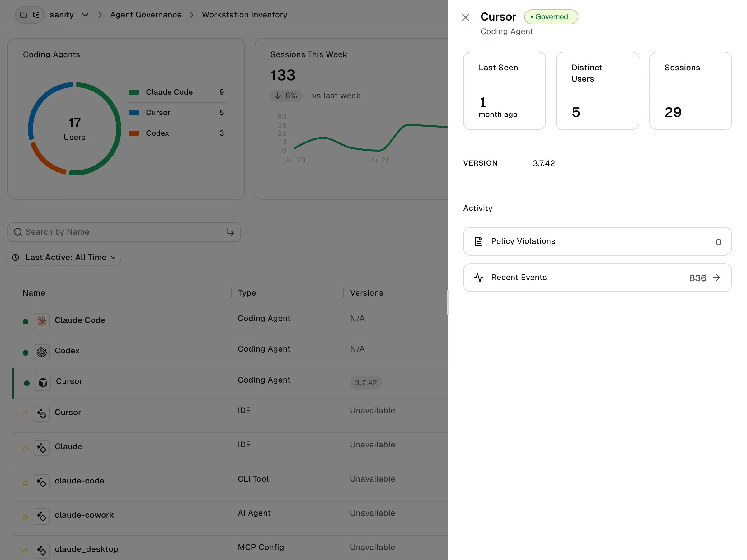Viewport: 747px width, 560px height.
Task: Click the green Claude Code legend swatch
Action: click(134, 92)
